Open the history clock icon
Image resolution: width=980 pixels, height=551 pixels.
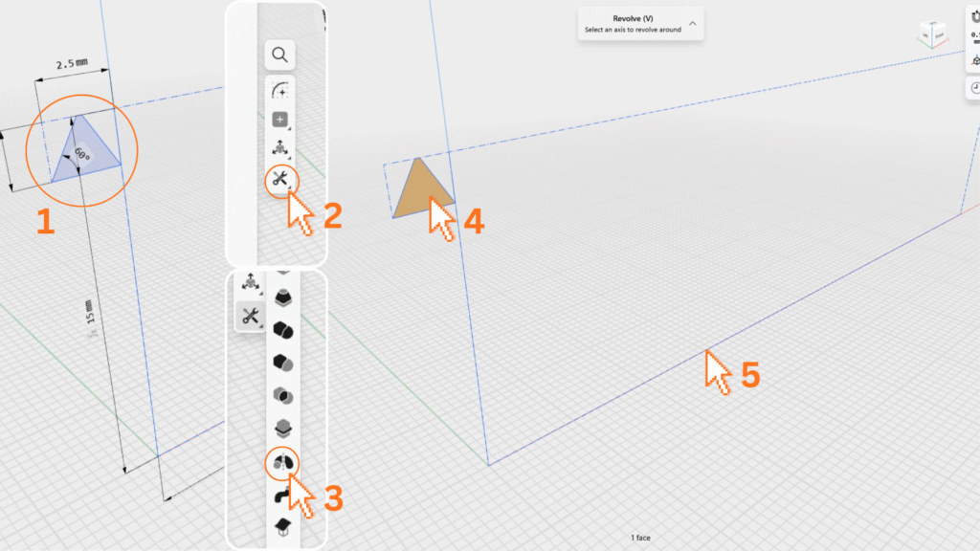[973, 87]
